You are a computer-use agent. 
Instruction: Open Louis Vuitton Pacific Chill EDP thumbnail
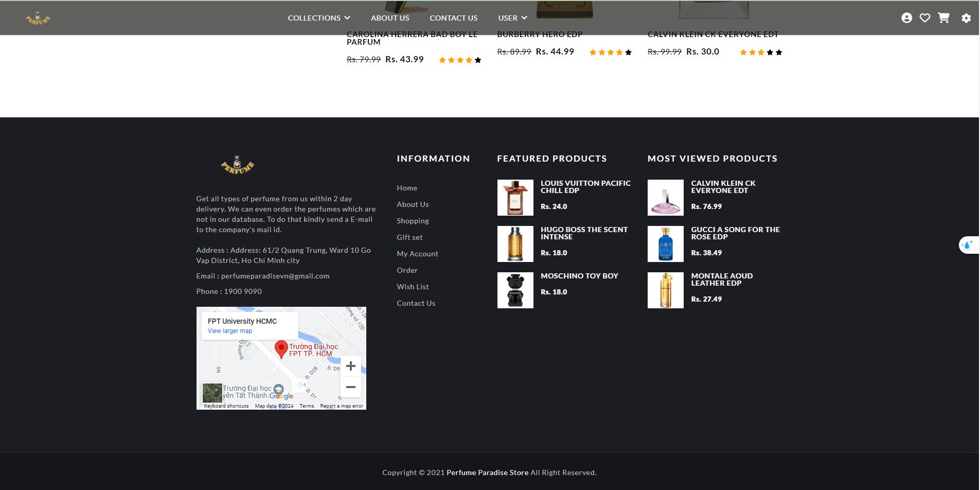[x=515, y=198]
